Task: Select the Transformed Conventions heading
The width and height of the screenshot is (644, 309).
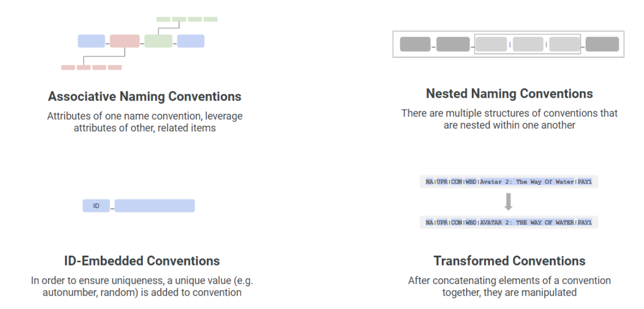Action: coord(510,260)
